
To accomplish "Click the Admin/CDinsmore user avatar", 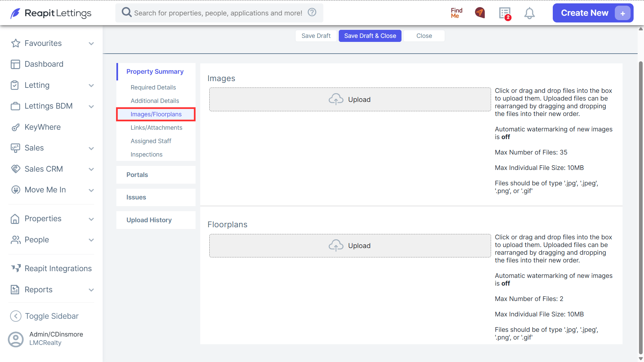I will click(16, 339).
